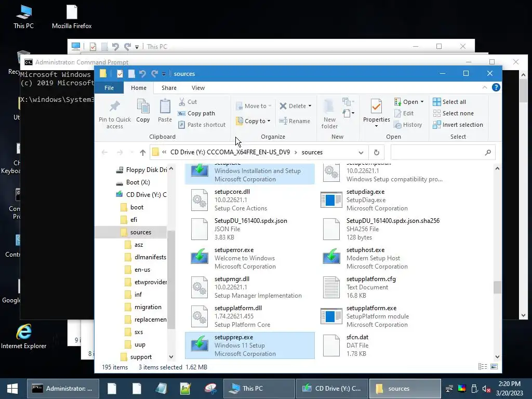Select the sfcn.dat file
This screenshot has height=399, width=532.
coord(382,345)
